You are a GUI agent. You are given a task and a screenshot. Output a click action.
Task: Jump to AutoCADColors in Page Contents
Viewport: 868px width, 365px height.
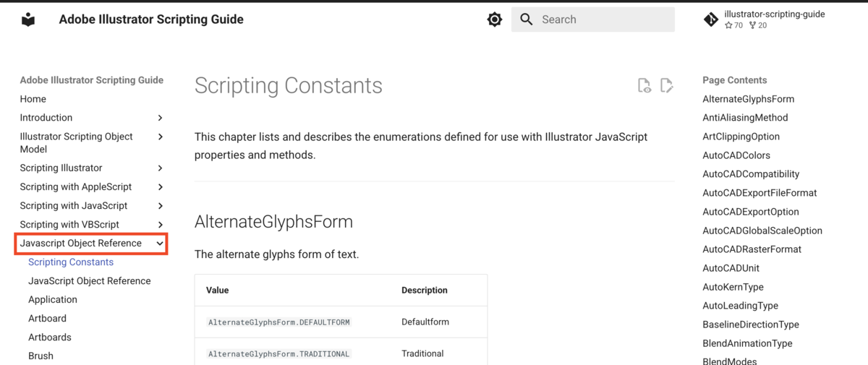point(736,155)
